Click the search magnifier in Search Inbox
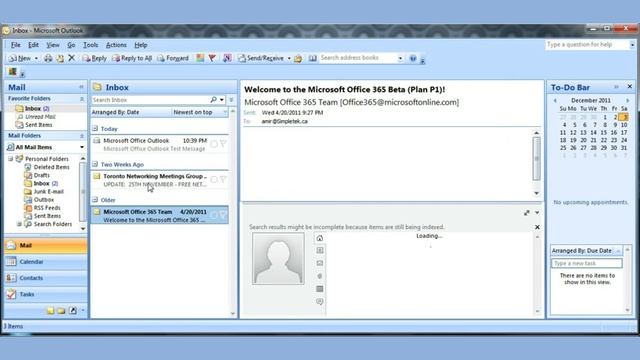Screen dimensions: 640x360 [213, 100]
